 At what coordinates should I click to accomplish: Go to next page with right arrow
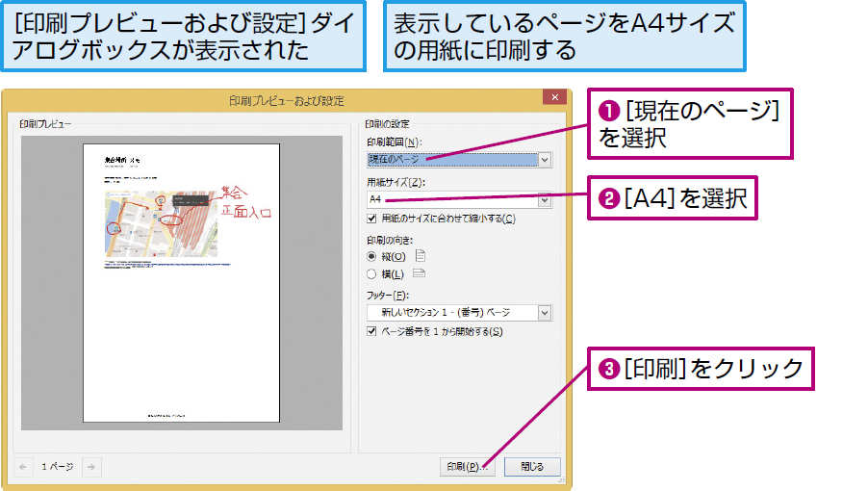tap(91, 467)
